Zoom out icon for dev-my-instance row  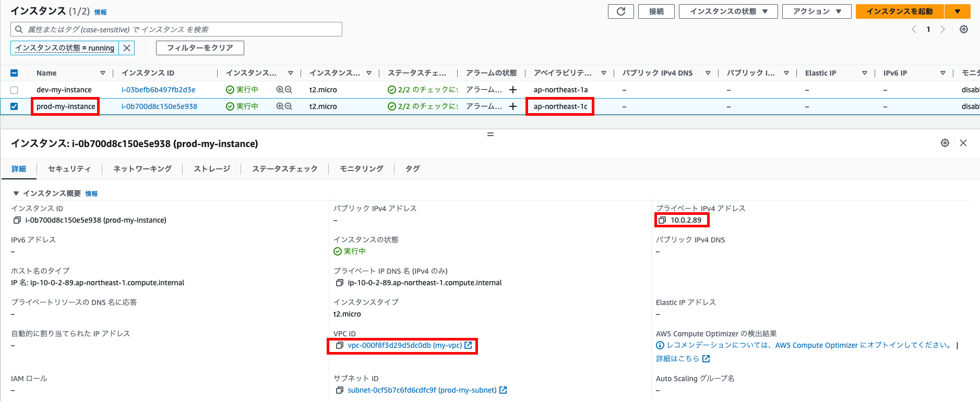pyautogui.click(x=289, y=90)
